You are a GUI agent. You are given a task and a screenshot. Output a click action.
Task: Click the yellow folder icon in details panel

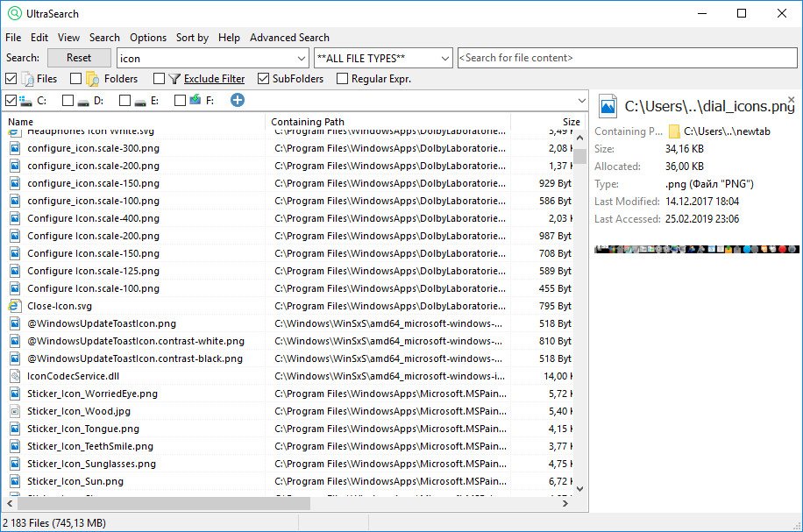pos(674,131)
